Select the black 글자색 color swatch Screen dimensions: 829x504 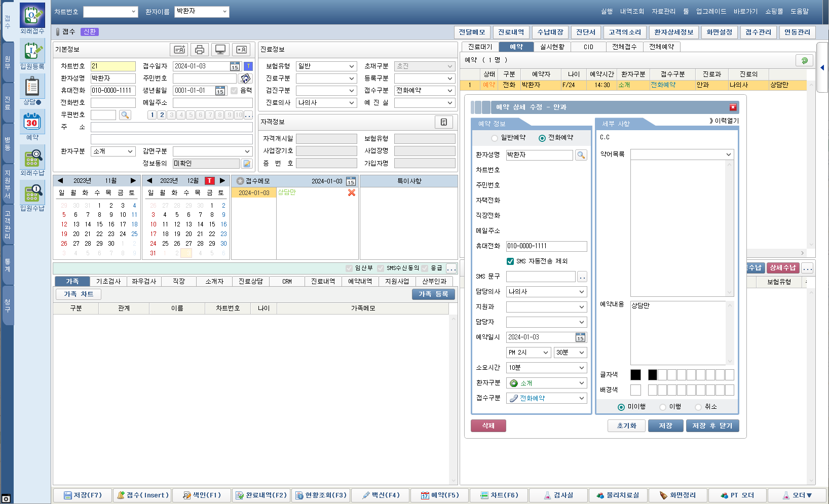[652, 375]
